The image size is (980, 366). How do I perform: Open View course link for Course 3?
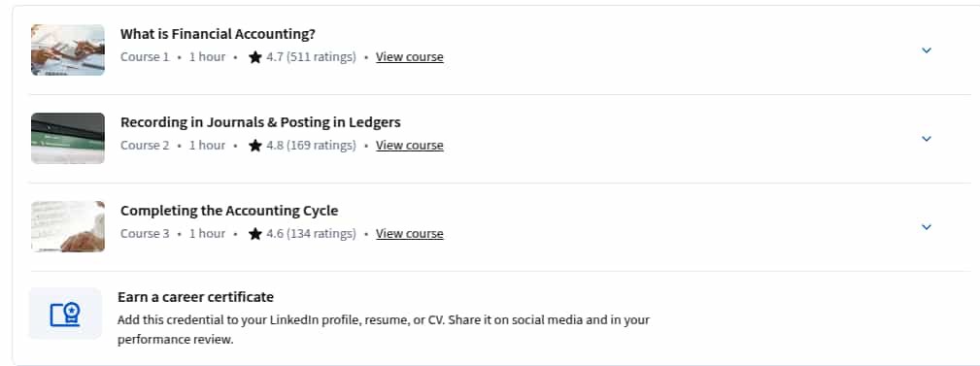click(x=409, y=234)
